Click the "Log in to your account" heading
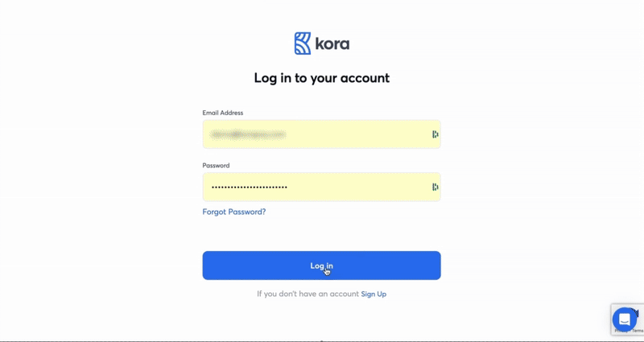The image size is (644, 342). coord(321,78)
